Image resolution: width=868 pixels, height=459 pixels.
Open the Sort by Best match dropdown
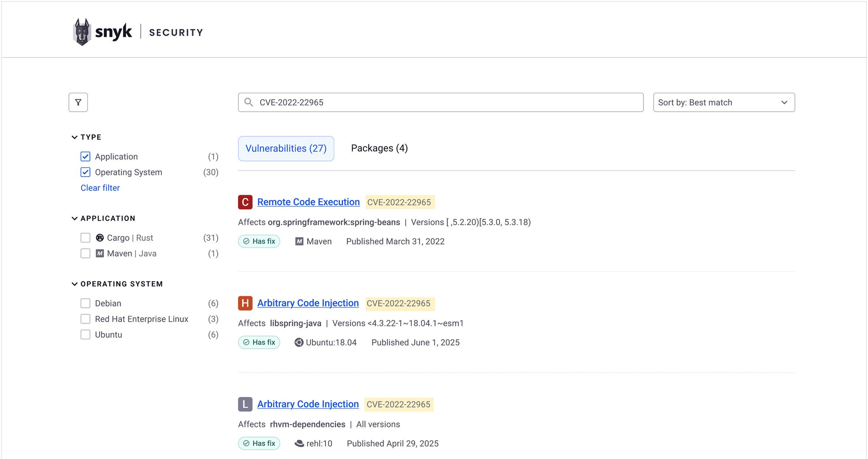[724, 102]
